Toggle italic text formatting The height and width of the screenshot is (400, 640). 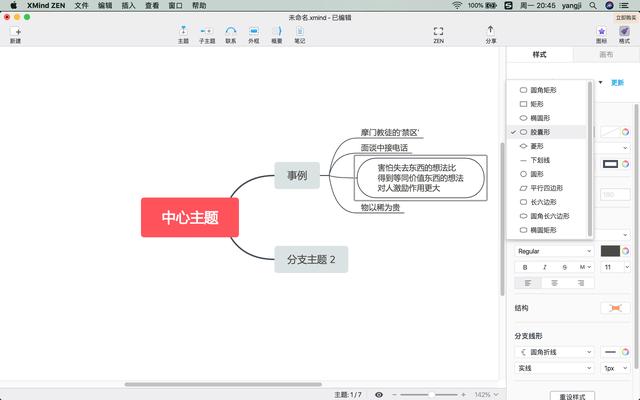click(x=544, y=267)
